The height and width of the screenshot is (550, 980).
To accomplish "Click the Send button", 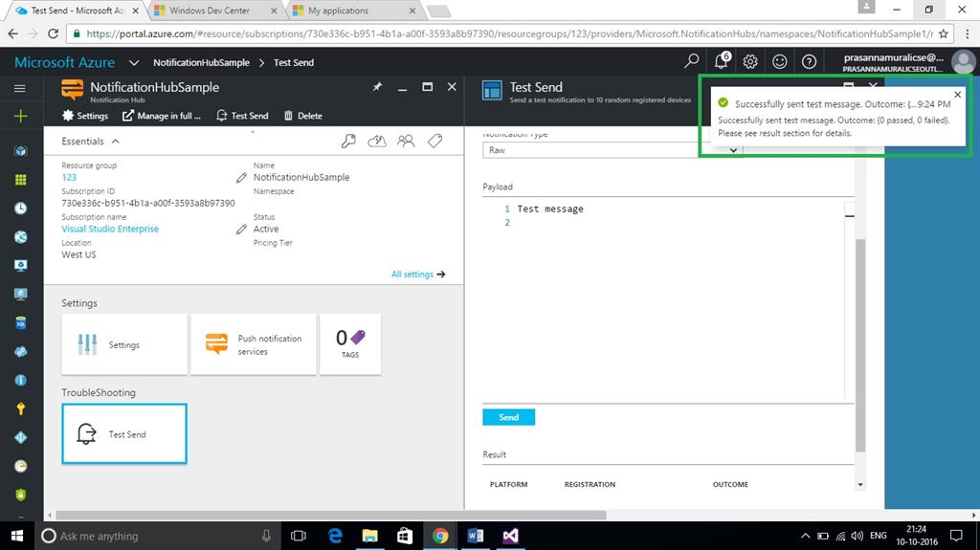I will (509, 417).
